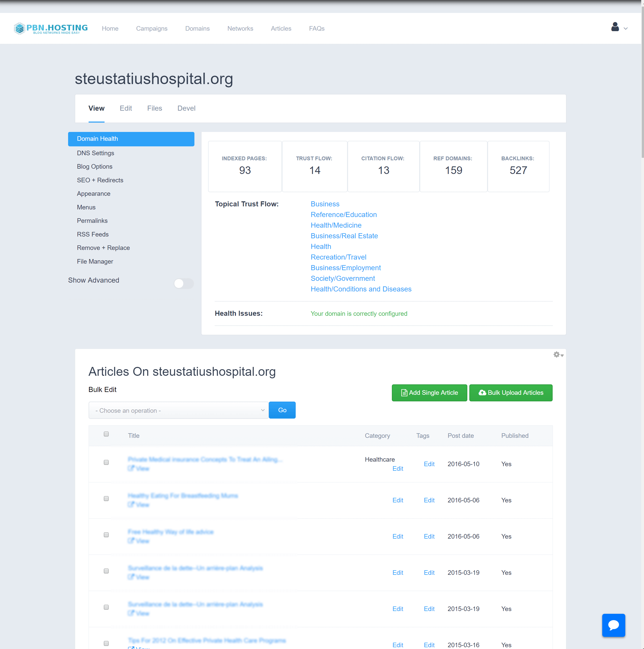Viewport: 644px width, 649px height.
Task: Open RSS Feeds in sidebar
Action: tap(93, 234)
